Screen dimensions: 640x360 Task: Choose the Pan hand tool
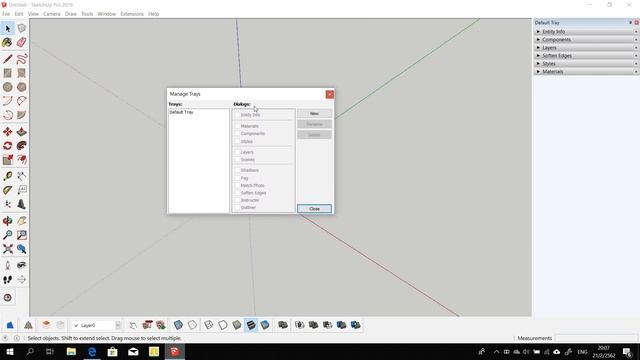click(x=22, y=221)
